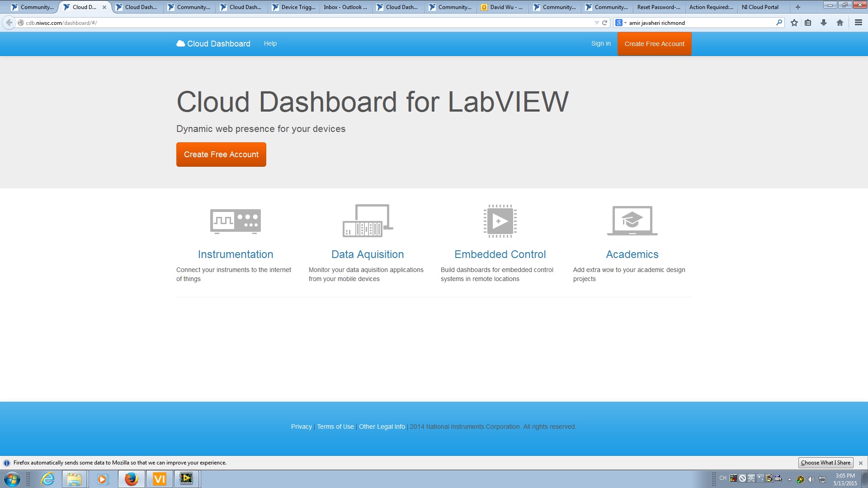Click the Instrumentation oscilloscope icon

pos(236,221)
